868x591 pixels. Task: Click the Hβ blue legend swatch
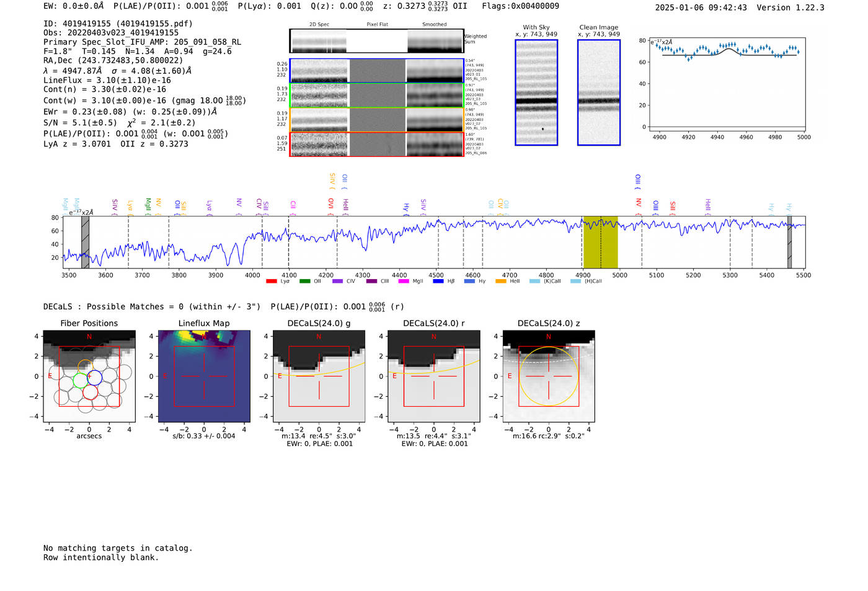[x=438, y=281]
